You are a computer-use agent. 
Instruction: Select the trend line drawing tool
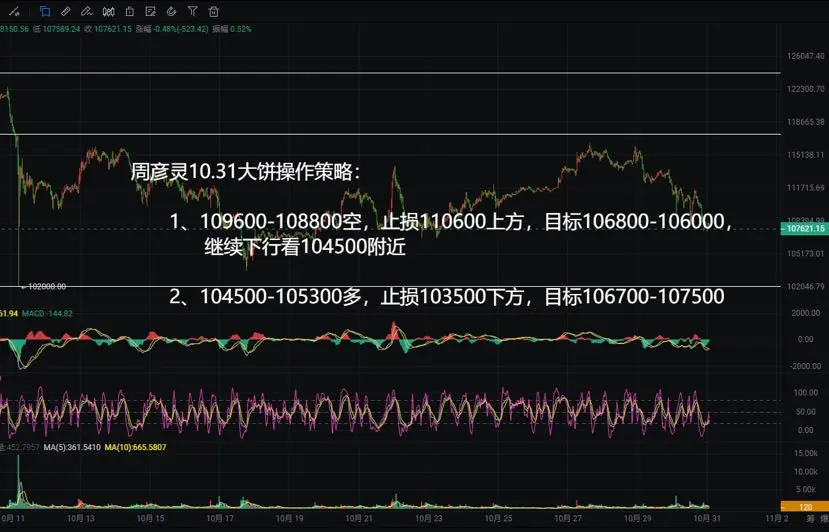pos(14,11)
